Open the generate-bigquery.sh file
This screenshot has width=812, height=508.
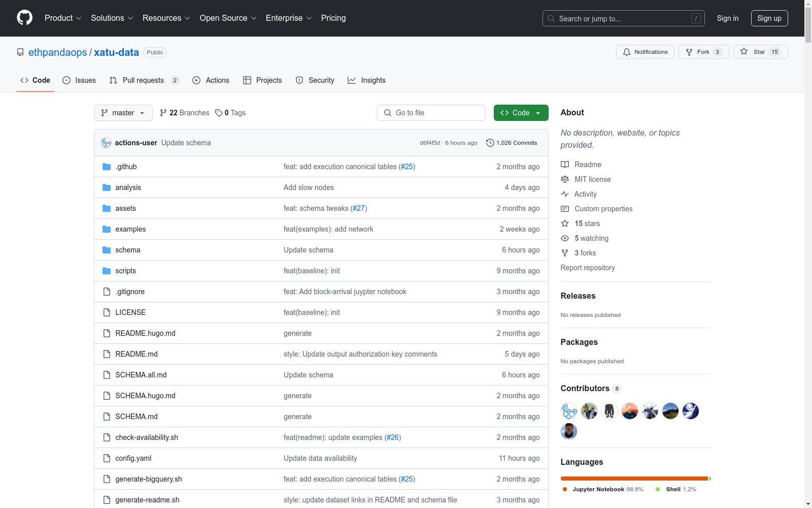tap(149, 479)
